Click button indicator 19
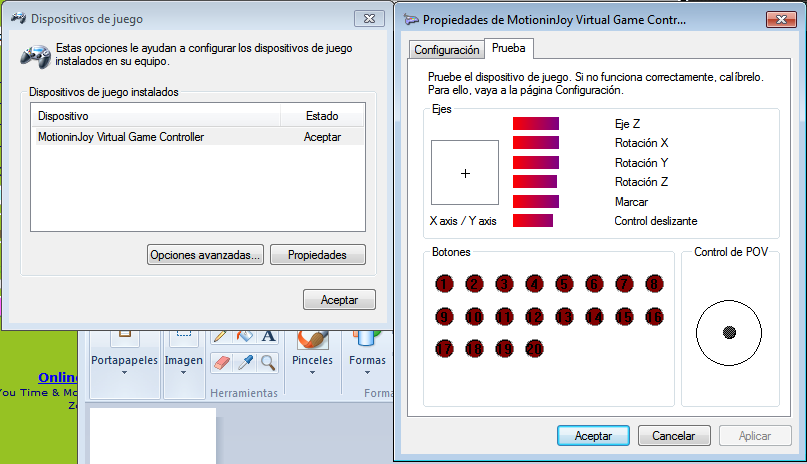807x464 pixels. [x=504, y=349]
